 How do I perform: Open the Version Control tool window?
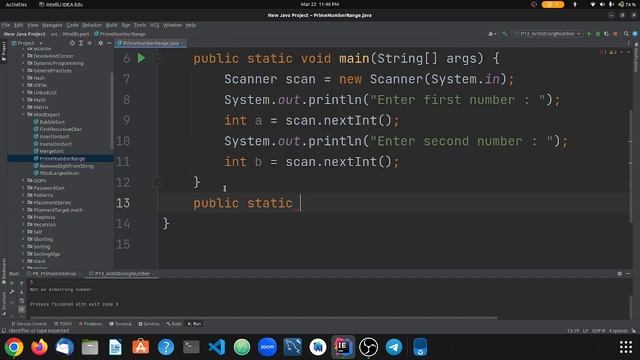pos(29,324)
